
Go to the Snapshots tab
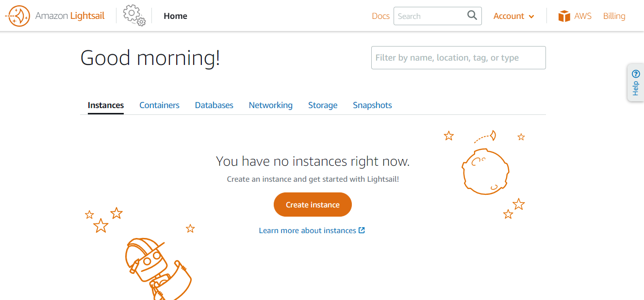click(x=372, y=105)
